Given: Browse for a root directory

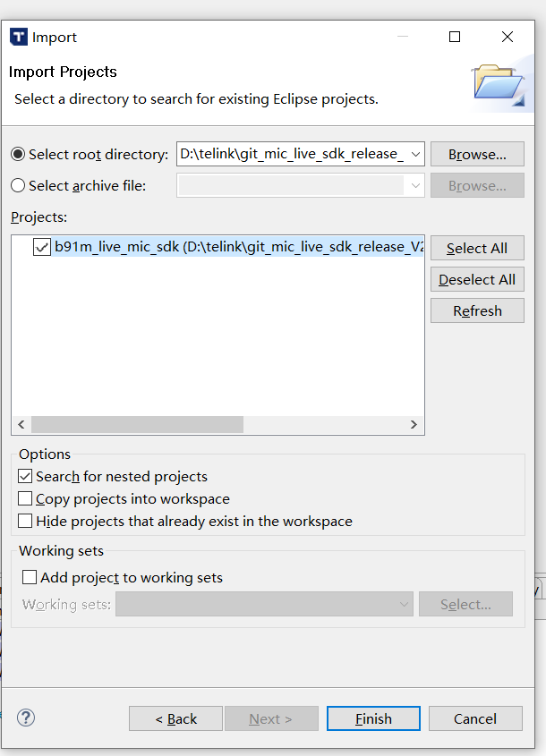Looking at the screenshot, I should pyautogui.click(x=477, y=153).
